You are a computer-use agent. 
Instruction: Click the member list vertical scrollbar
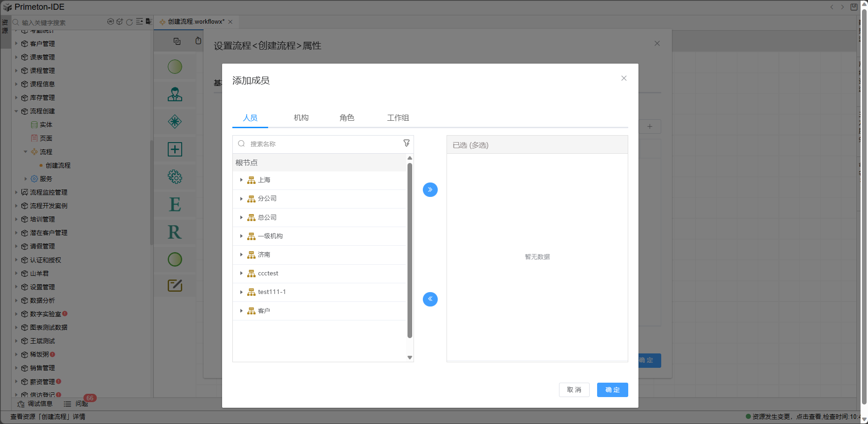[410, 251]
